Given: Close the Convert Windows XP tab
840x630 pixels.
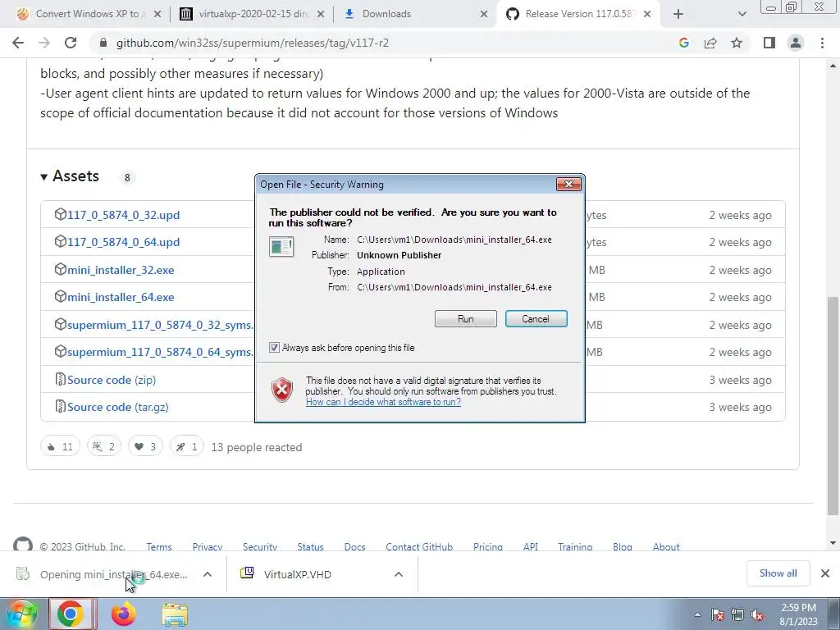Looking at the screenshot, I should tap(157, 14).
